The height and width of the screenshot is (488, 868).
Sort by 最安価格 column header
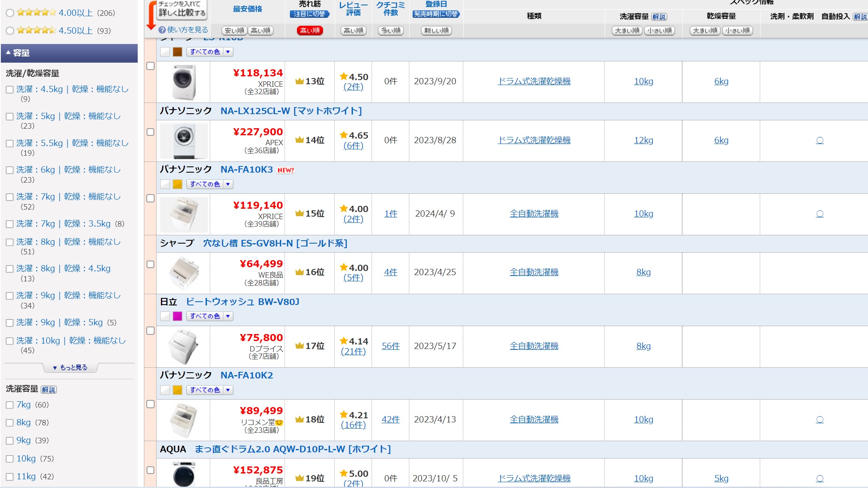pos(248,9)
